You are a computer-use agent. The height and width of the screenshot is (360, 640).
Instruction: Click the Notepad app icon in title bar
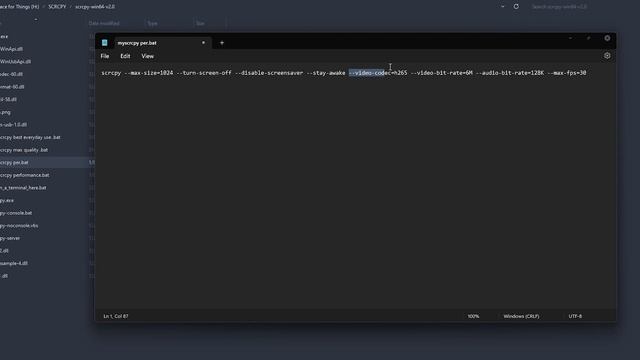coord(104,42)
